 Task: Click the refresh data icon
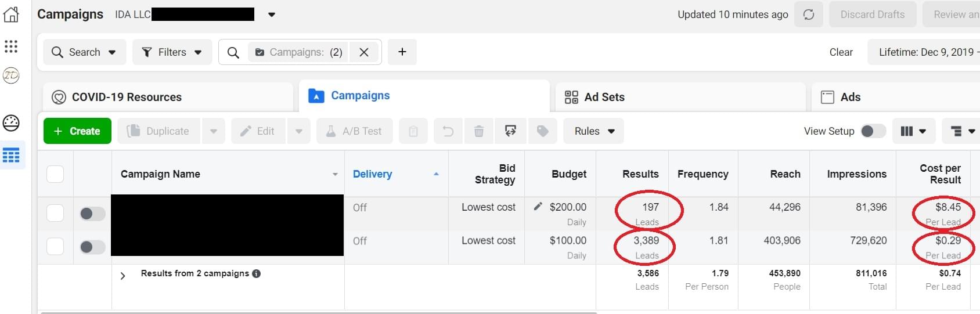809,15
